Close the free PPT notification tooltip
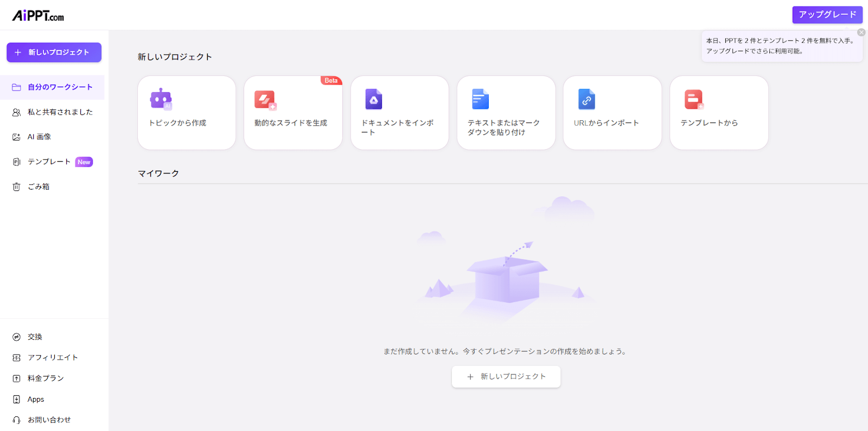The width and height of the screenshot is (868, 431). click(861, 33)
